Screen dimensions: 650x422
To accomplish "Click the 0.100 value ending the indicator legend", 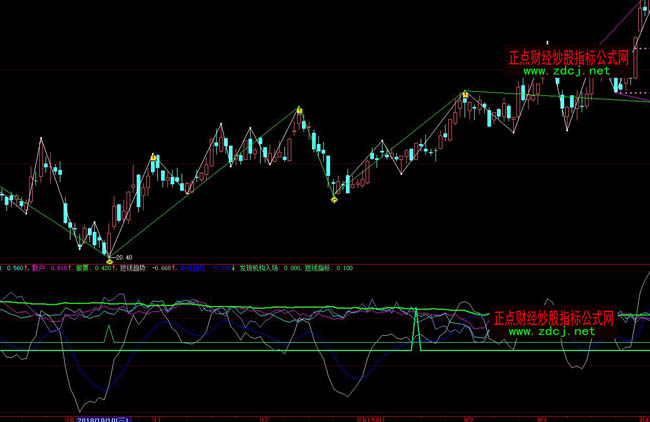I will tap(343, 268).
